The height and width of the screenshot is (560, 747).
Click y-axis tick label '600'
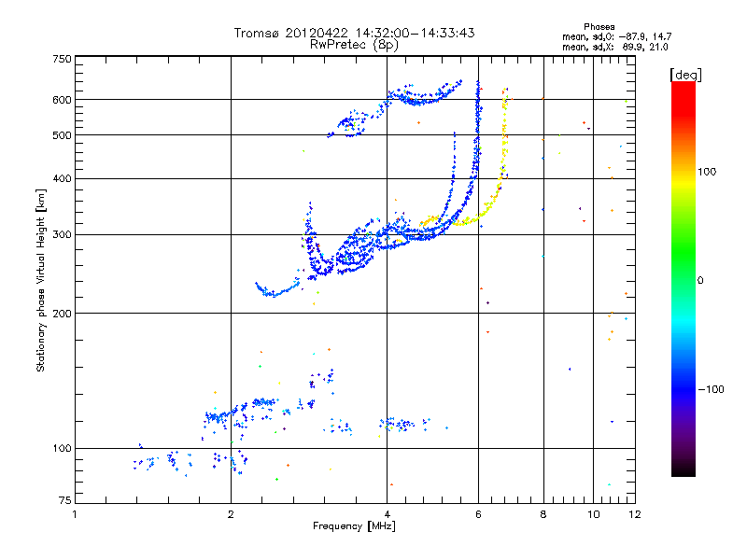(62, 100)
